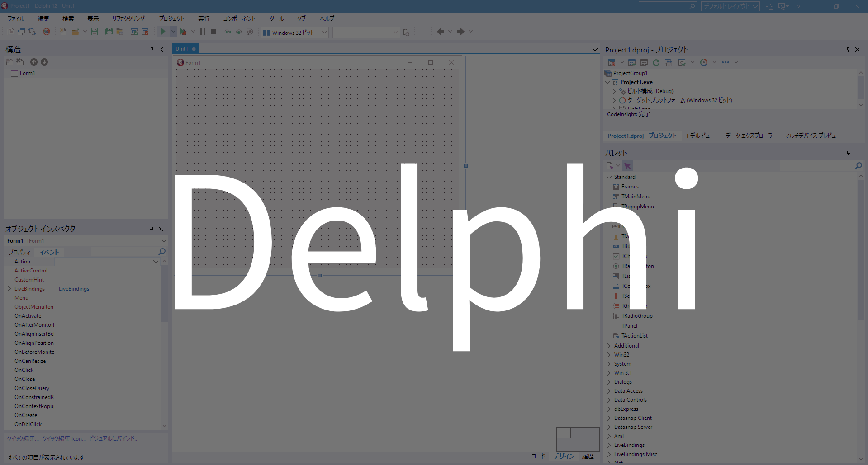868x465 pixels.
Task: Expand ビルド構成 (Debug) tree node
Action: [x=614, y=91]
